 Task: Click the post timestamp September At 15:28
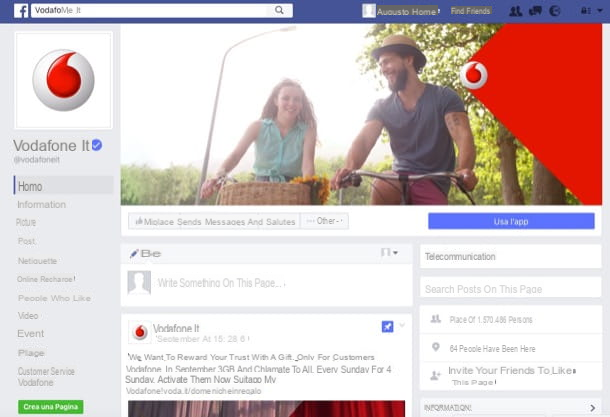(202, 339)
